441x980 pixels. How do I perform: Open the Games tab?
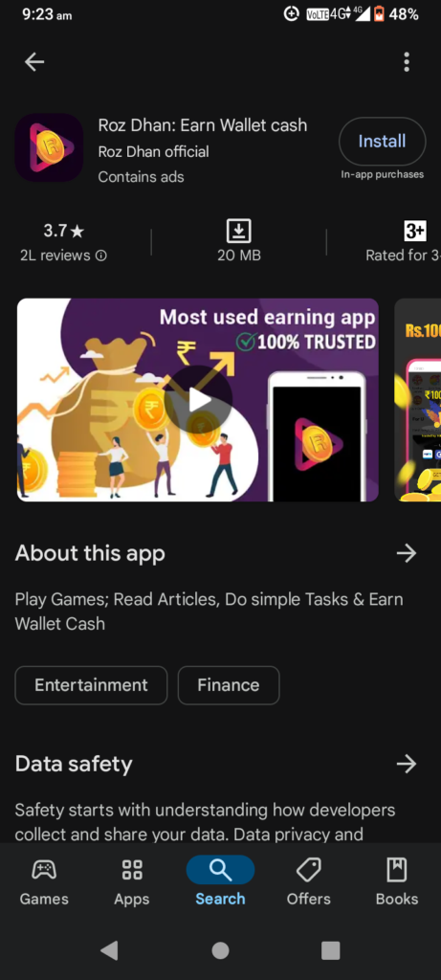(x=44, y=881)
